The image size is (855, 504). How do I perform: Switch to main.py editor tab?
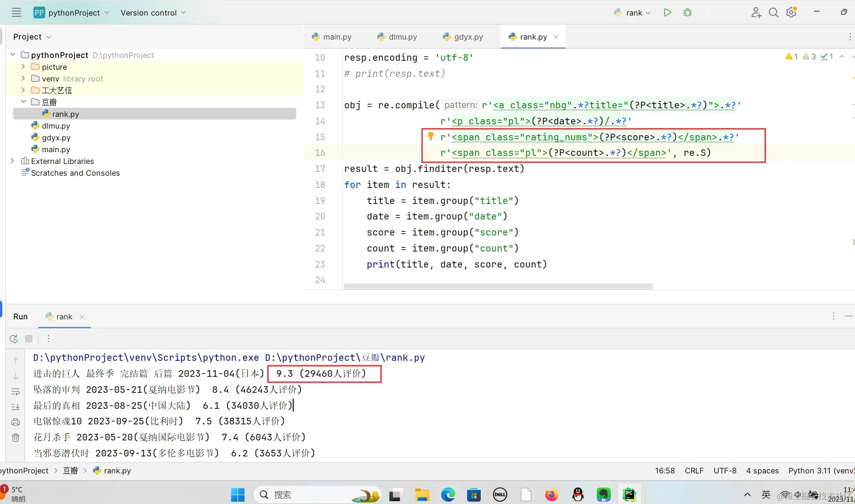(332, 37)
